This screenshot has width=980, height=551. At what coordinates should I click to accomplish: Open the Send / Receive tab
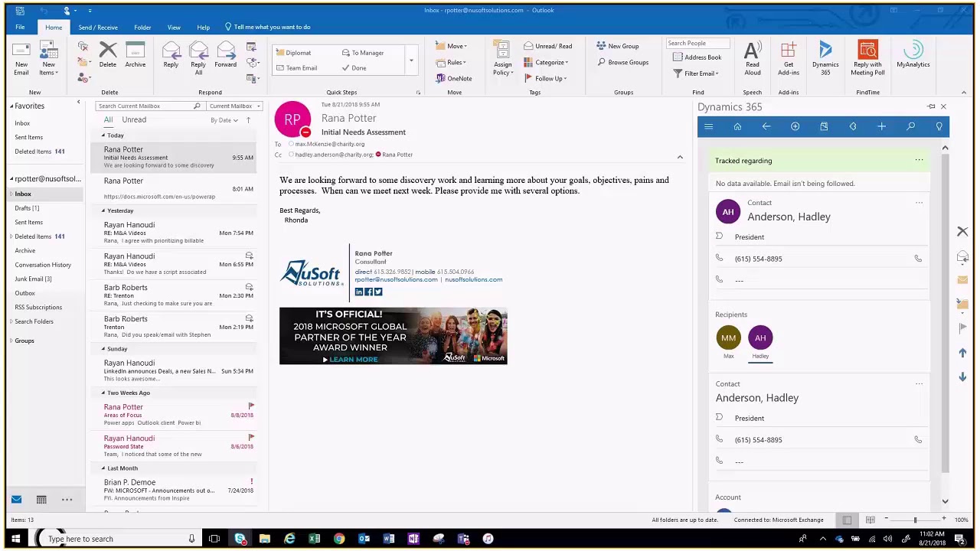[x=98, y=27]
